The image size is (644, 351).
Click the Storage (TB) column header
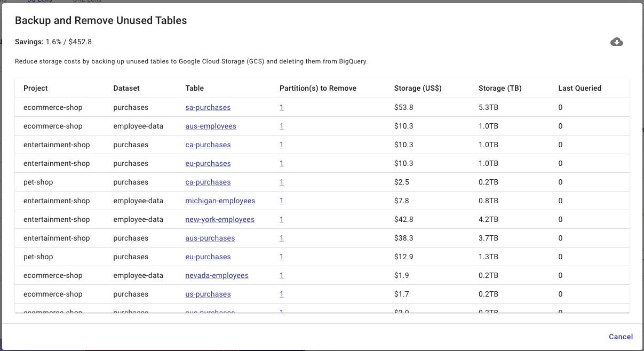click(499, 88)
